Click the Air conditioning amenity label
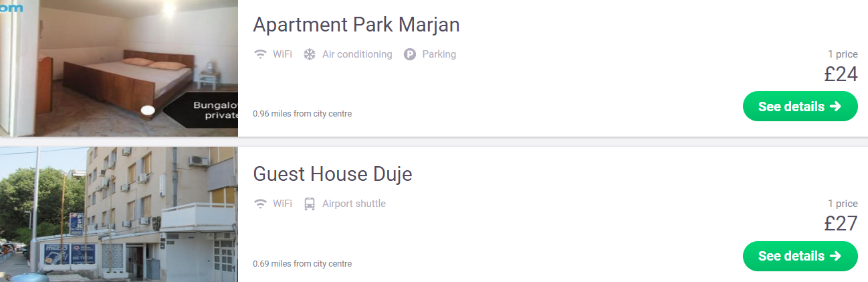This screenshot has width=868, height=282. point(357,54)
